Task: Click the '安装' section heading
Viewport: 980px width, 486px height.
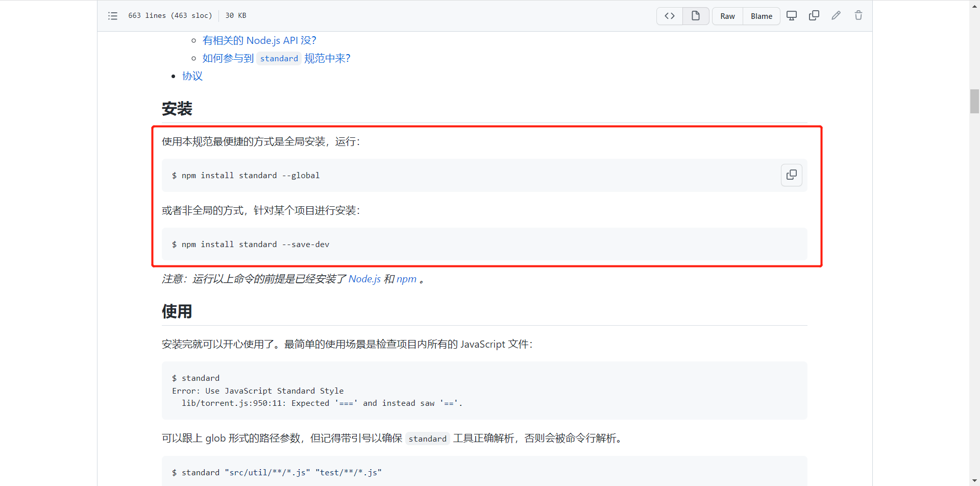Action: [177, 109]
